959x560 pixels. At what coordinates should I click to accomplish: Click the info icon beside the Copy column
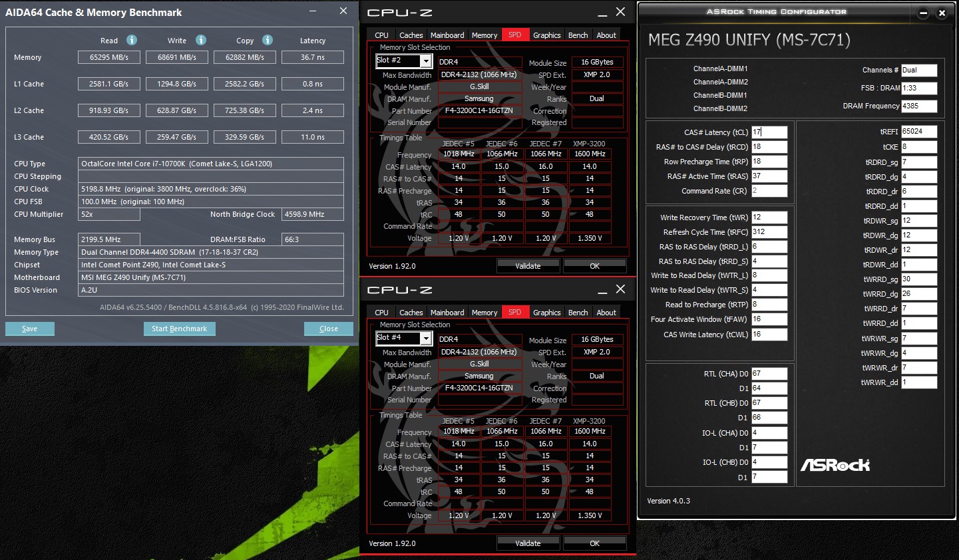268,40
